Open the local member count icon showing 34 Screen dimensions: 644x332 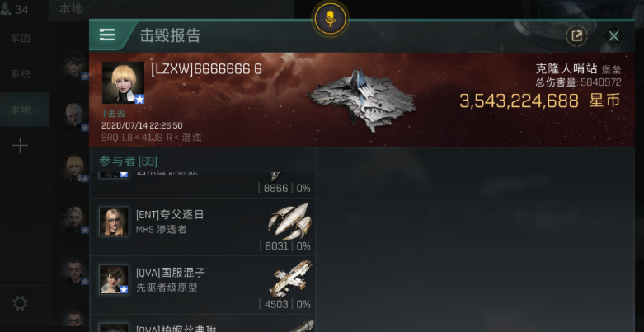coord(14,9)
